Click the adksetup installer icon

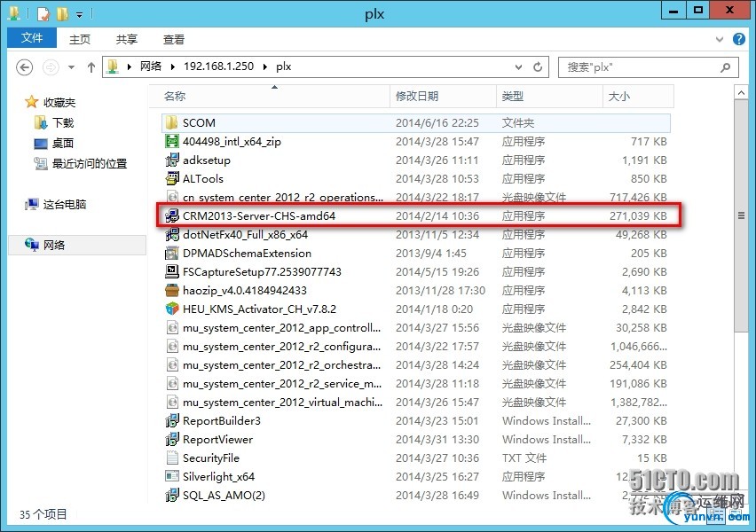point(171,160)
